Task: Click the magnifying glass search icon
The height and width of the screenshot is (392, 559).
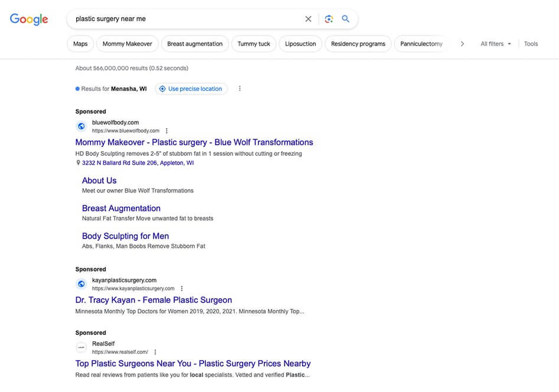Action: [x=346, y=19]
